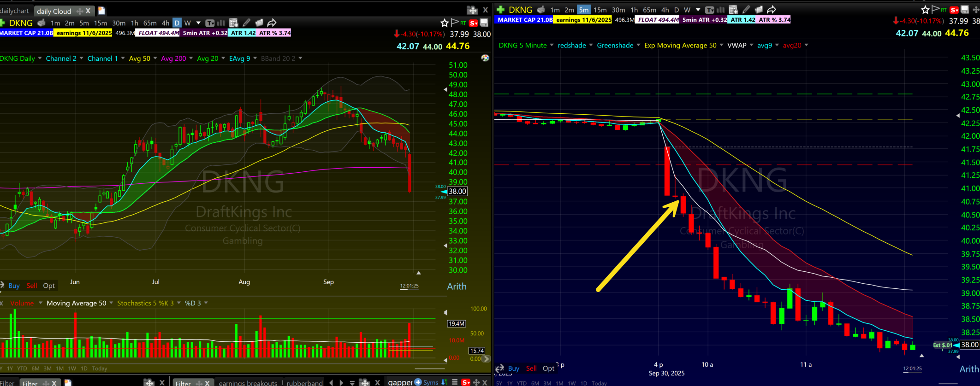980x386 pixels.
Task: Click the DKNG symbol field in right chart
Action: pos(520,10)
